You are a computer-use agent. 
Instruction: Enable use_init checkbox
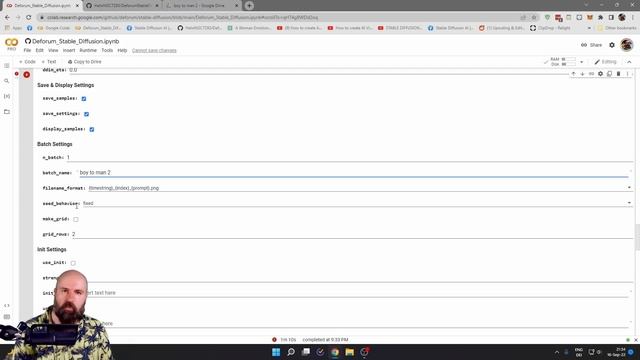pyautogui.click(x=73, y=263)
